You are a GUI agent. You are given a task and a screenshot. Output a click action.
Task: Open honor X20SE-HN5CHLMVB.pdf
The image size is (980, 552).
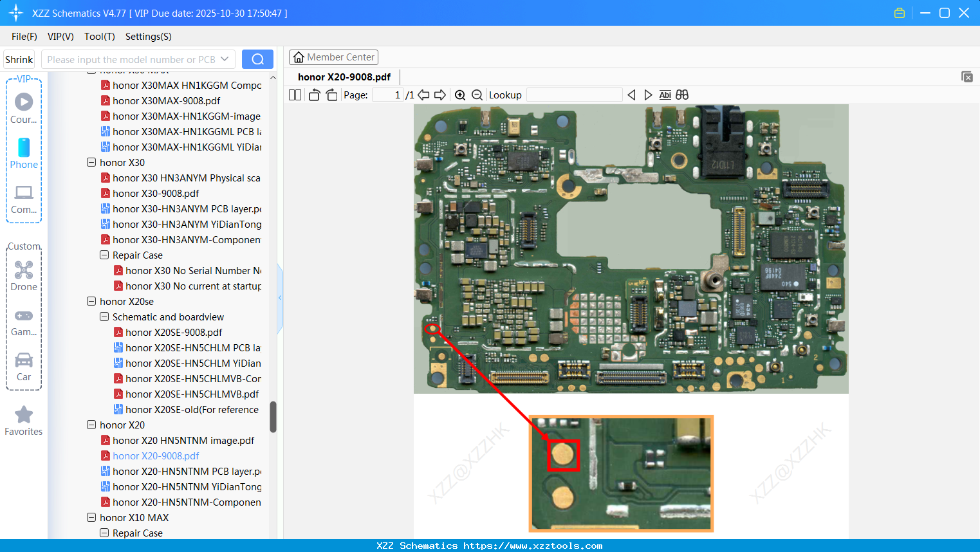click(x=192, y=394)
